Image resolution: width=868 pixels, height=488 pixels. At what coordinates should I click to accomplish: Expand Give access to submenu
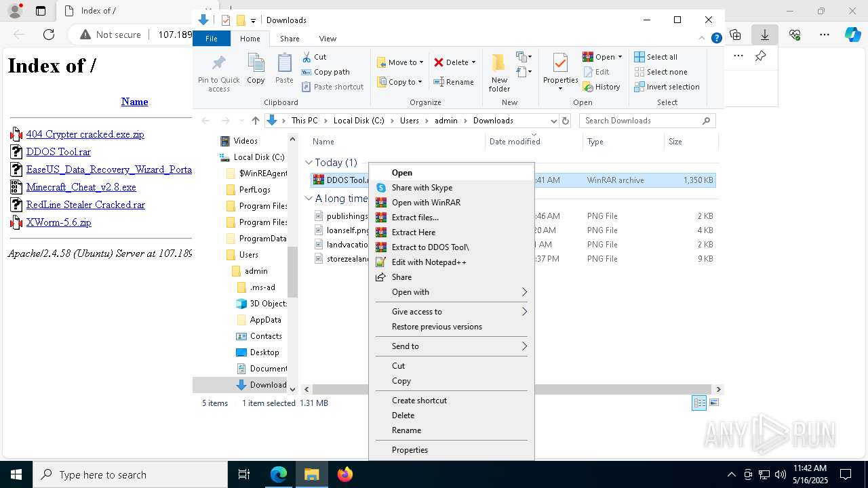click(x=452, y=312)
